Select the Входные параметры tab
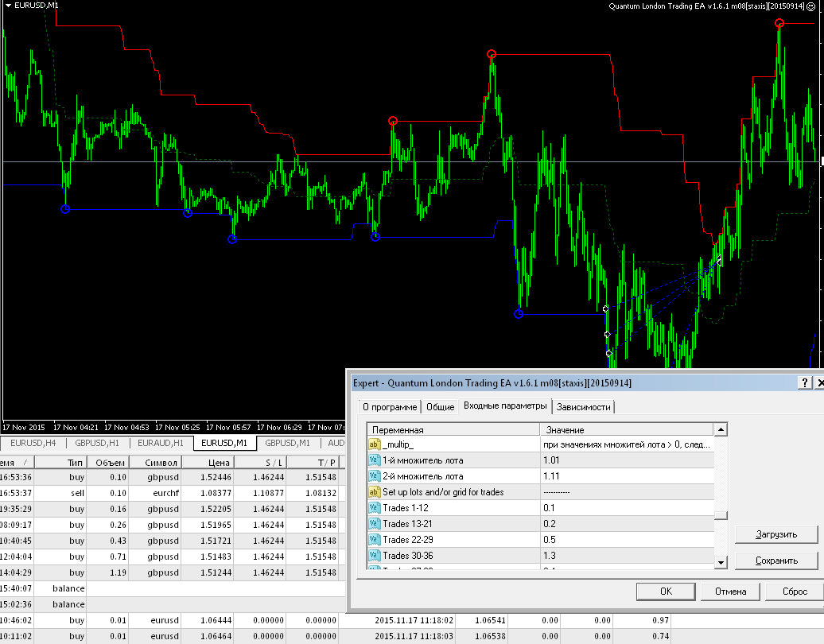 (x=505, y=405)
